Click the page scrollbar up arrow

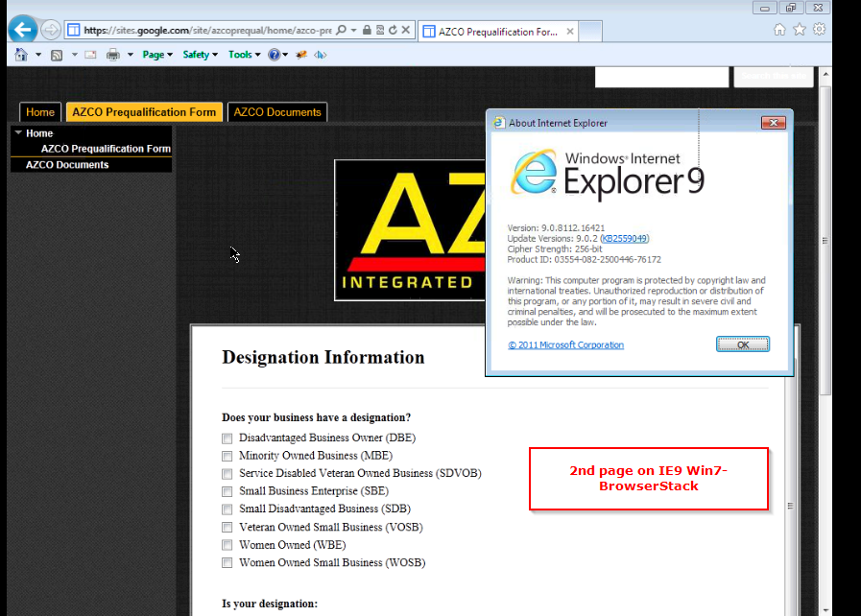pyautogui.click(x=825, y=73)
